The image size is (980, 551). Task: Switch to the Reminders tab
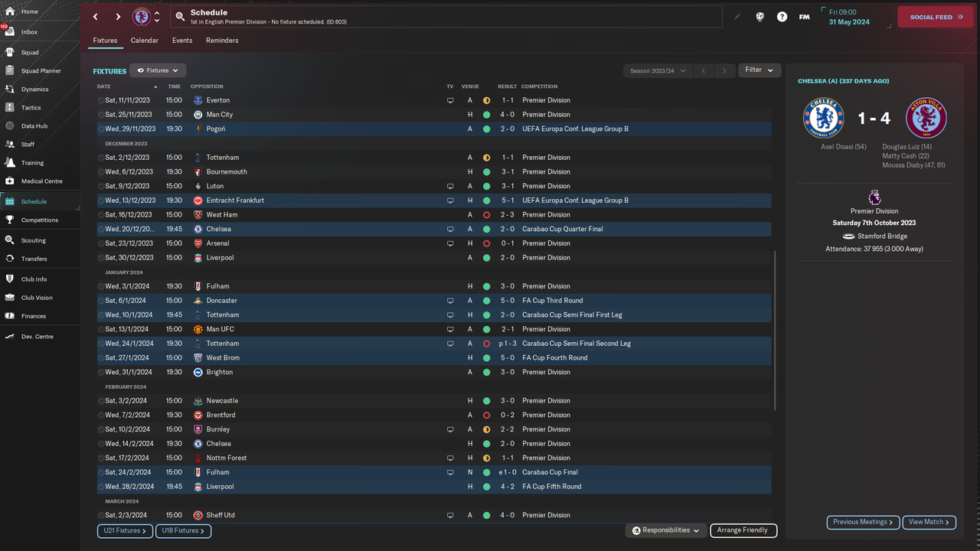pyautogui.click(x=222, y=41)
